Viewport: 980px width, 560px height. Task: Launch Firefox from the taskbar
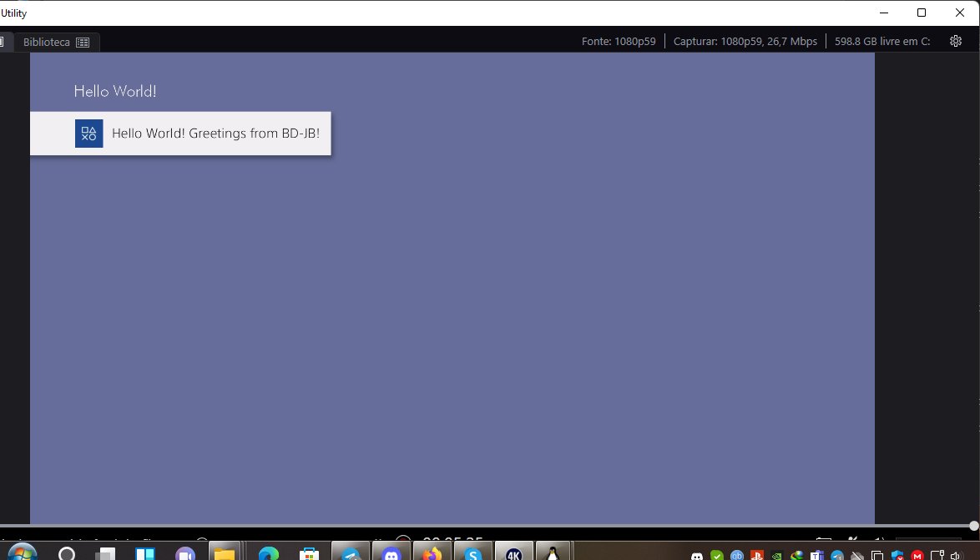(x=431, y=552)
